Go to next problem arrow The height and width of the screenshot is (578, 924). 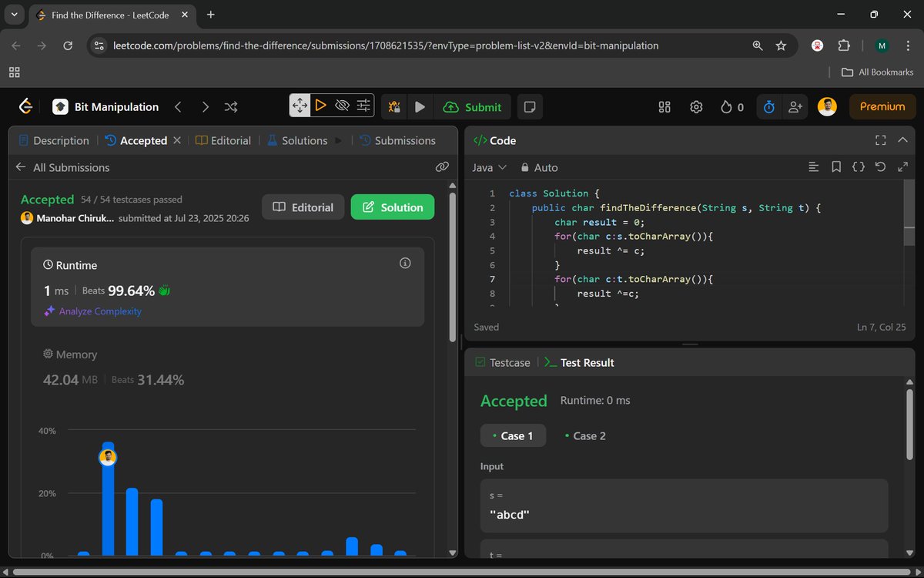[205, 107]
